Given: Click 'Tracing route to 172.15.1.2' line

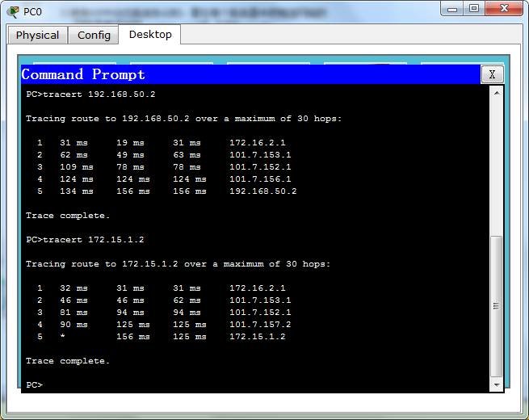Looking at the screenshot, I should (x=178, y=264).
